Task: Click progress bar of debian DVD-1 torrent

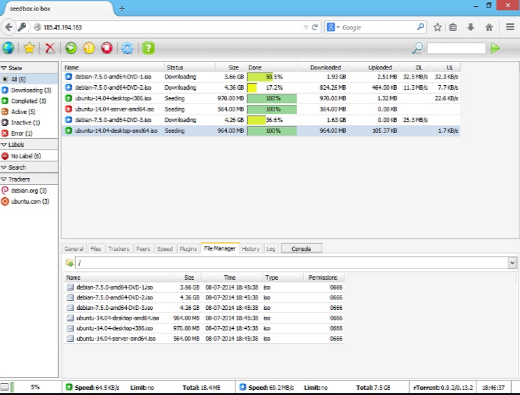Action: pos(272,77)
